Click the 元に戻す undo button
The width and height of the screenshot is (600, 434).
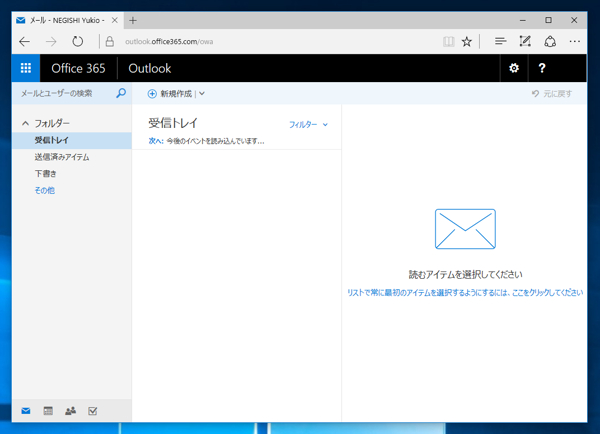[551, 94]
